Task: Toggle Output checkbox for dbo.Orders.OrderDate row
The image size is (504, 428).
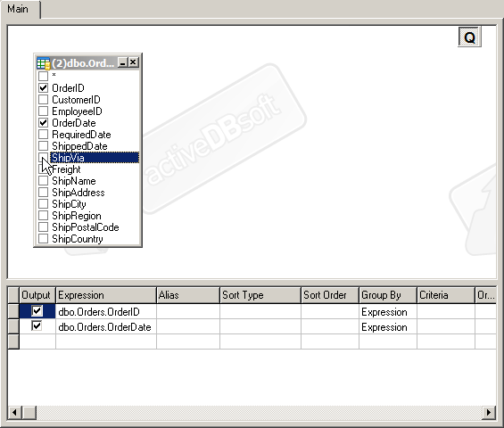Action: pos(37,325)
